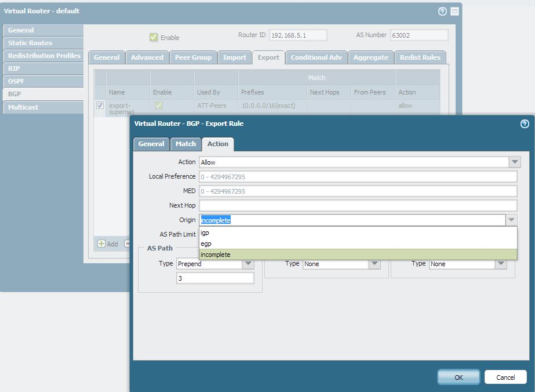Image resolution: width=535 pixels, height=392 pixels.
Task: Click the AS Path prepend count field
Action: (215, 278)
